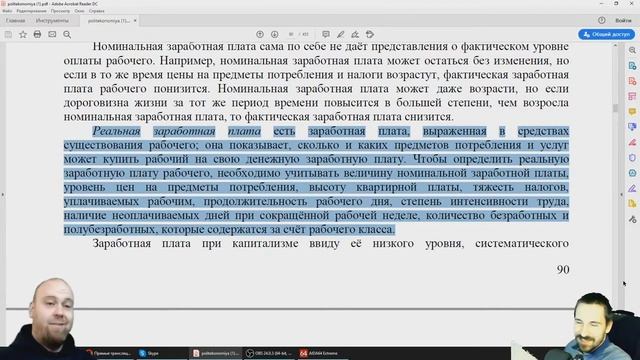The image size is (640, 360).
Task: Open Export PDF tool in right sidebar
Action: pyautogui.click(x=632, y=66)
